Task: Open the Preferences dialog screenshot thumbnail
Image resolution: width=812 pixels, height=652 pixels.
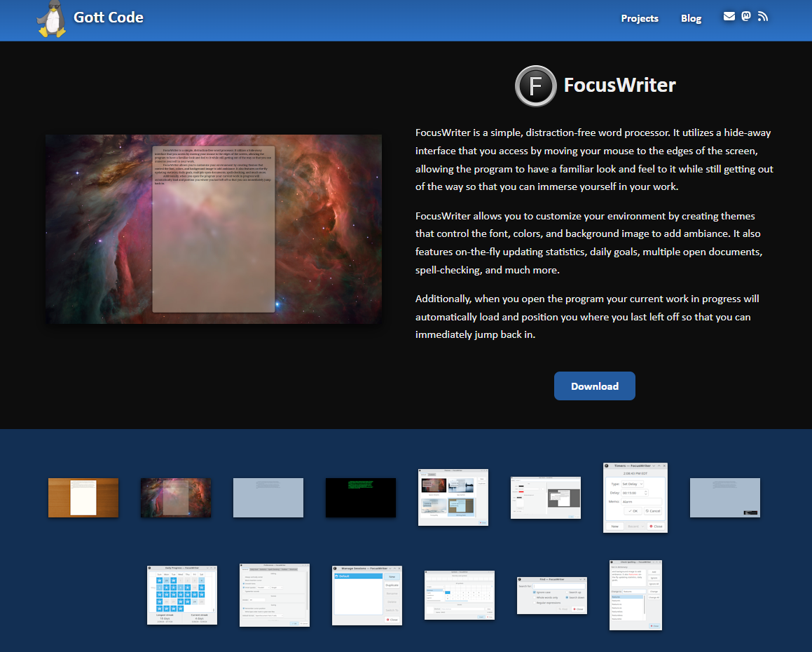Action: click(275, 595)
